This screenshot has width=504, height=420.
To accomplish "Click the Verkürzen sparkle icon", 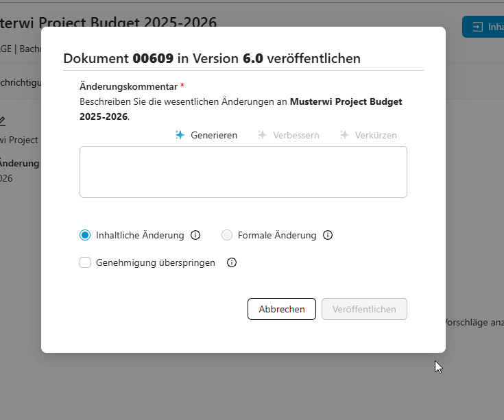I will (x=344, y=135).
